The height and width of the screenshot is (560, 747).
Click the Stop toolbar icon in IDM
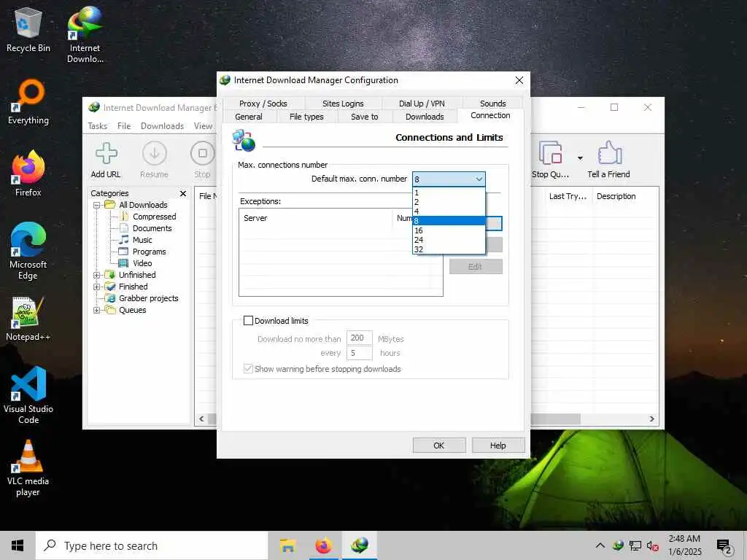pos(203,160)
